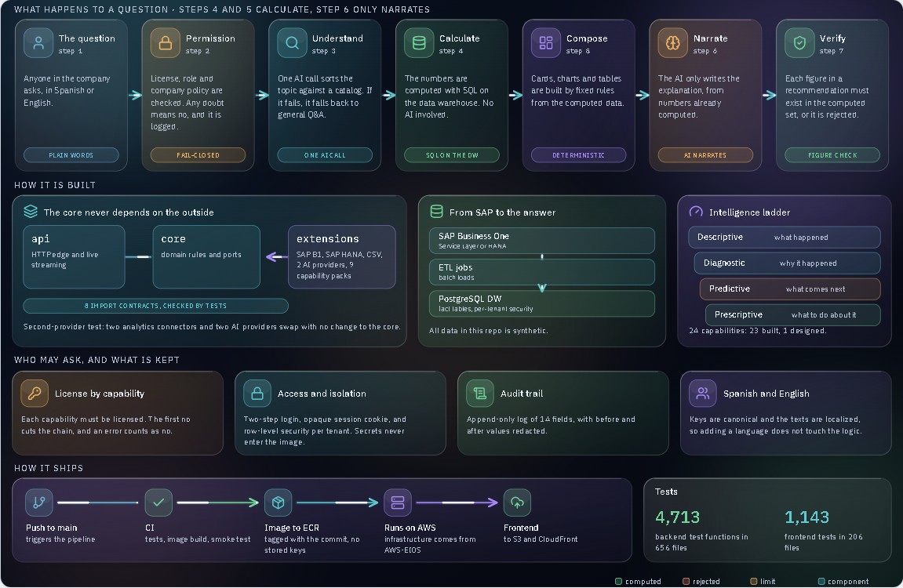Screen dimensions: 903x588
Task: Click the grid layout icon on the Compose card
Action: coord(546,43)
